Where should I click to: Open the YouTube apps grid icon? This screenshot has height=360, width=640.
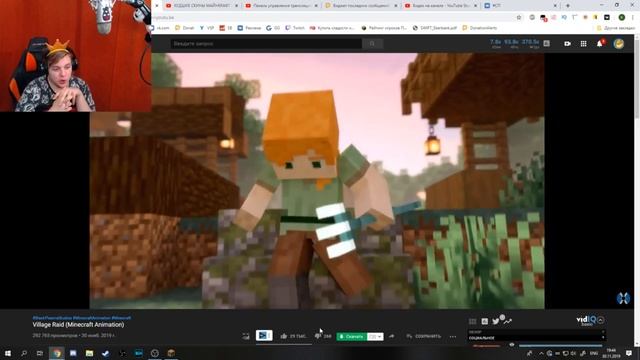click(583, 44)
